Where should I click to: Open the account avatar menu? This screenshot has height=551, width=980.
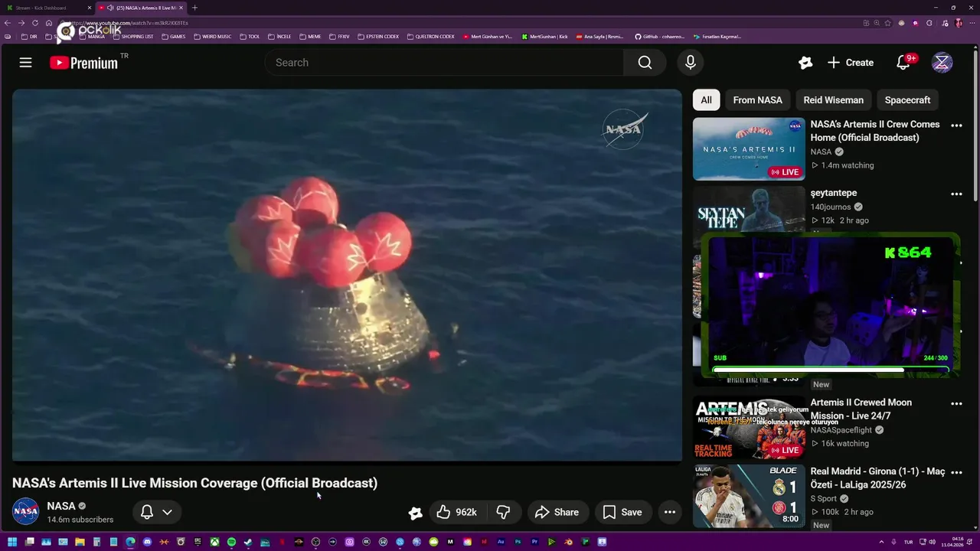pyautogui.click(x=942, y=63)
